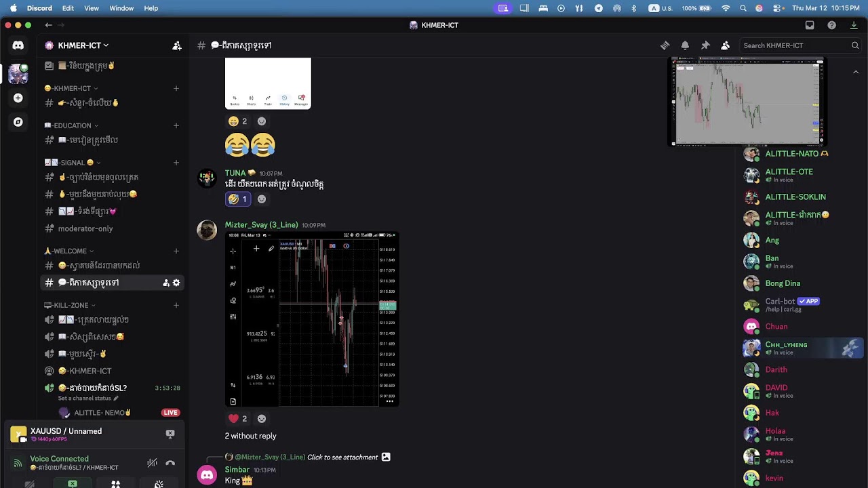Open the Help menu
The image size is (868, 488).
151,8
